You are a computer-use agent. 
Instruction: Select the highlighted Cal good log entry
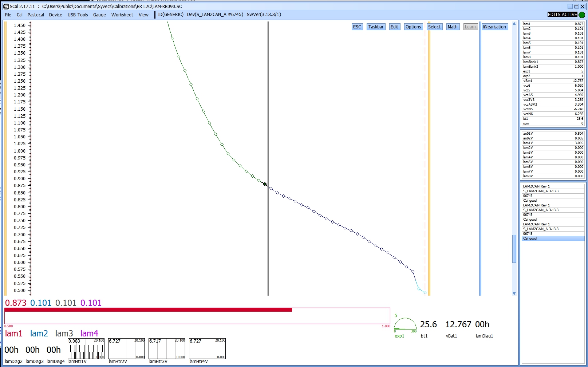coord(553,238)
